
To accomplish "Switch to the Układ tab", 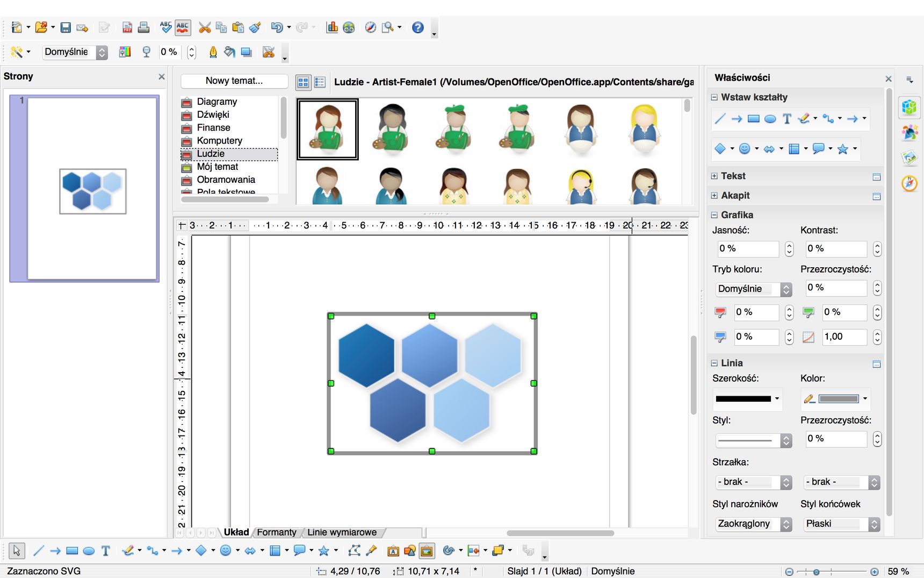I will (236, 532).
